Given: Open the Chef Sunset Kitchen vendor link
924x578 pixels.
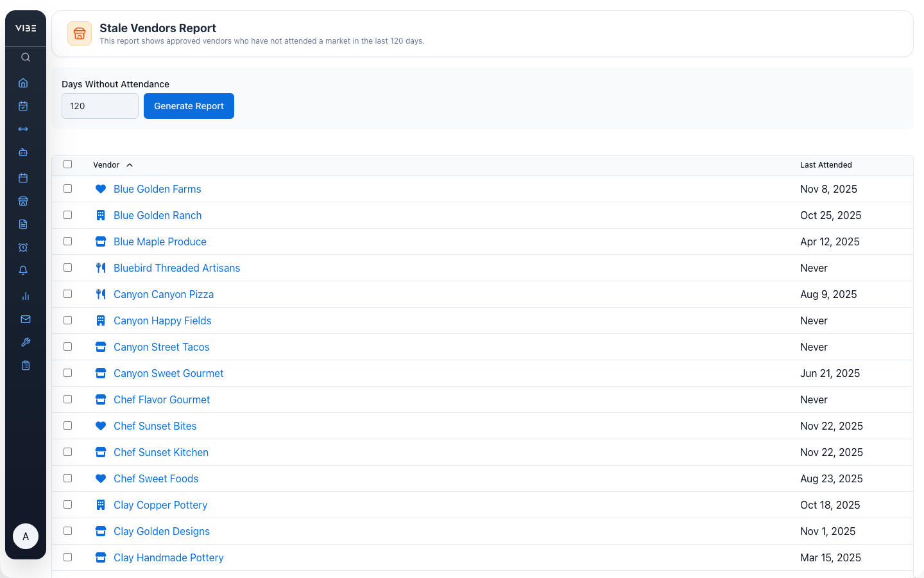Looking at the screenshot, I should coord(160,452).
